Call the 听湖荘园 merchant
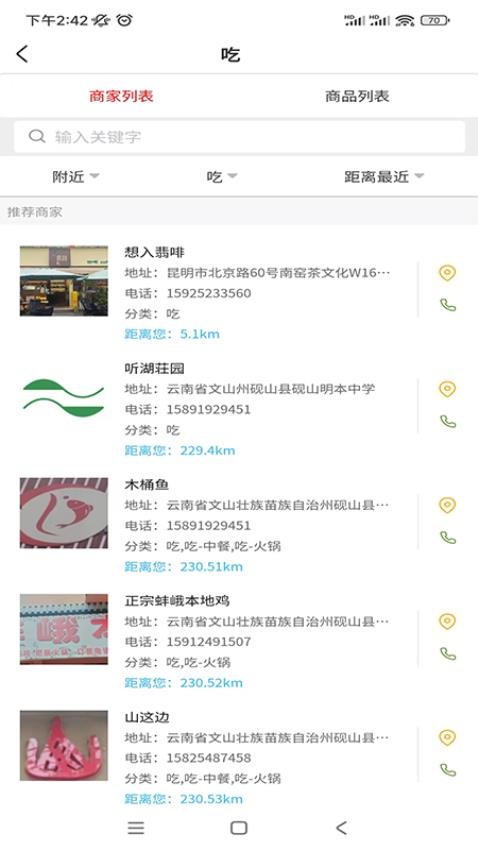 [448, 421]
